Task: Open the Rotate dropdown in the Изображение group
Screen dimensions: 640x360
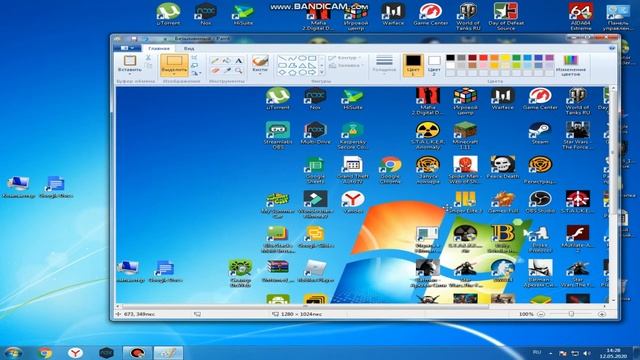Action: (x=196, y=73)
